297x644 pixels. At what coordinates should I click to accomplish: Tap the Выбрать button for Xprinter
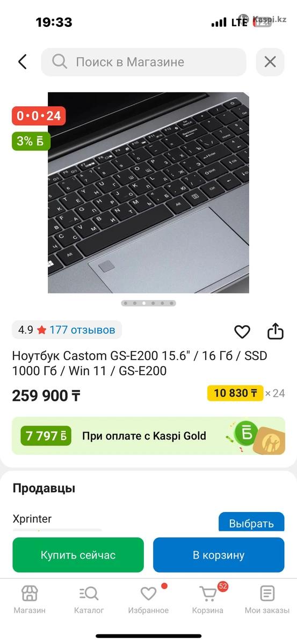point(251,522)
